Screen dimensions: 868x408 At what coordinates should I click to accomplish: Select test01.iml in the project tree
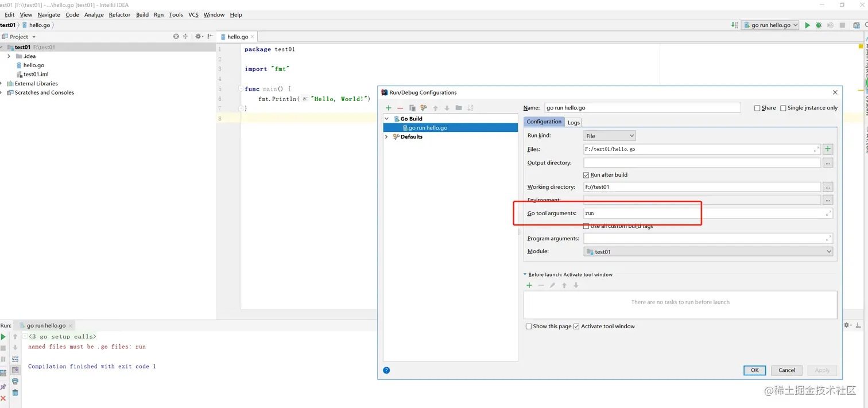click(x=32, y=74)
